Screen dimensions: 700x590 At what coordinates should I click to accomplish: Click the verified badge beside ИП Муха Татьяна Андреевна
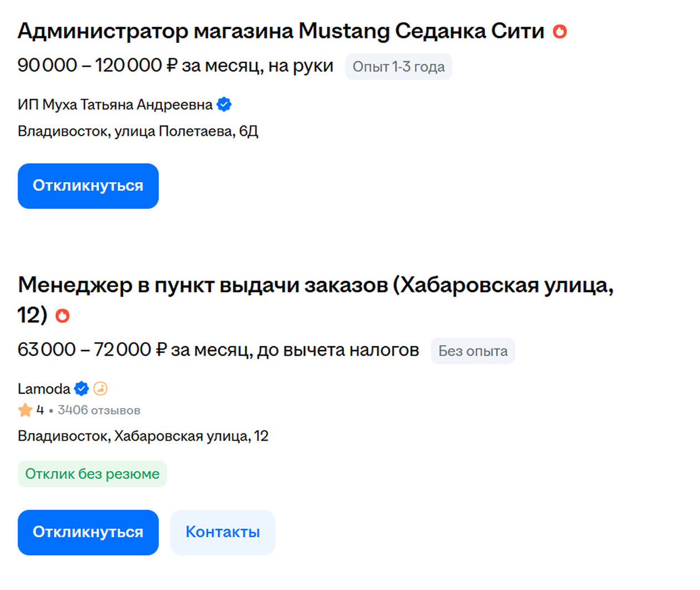(224, 104)
